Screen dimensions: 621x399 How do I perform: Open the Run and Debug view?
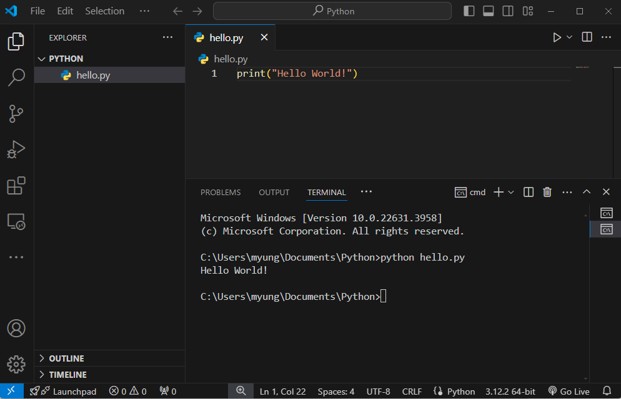(16, 149)
